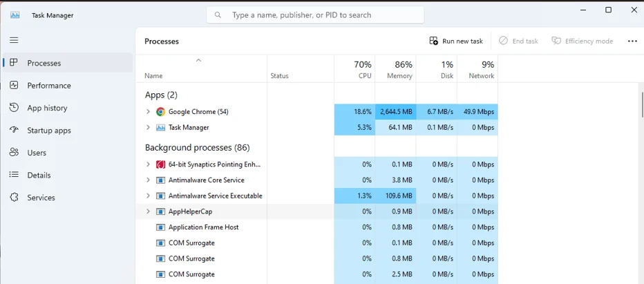This screenshot has width=644, height=284.
Task: Click the Synaptics Pointing red icon
Action: 160,164
